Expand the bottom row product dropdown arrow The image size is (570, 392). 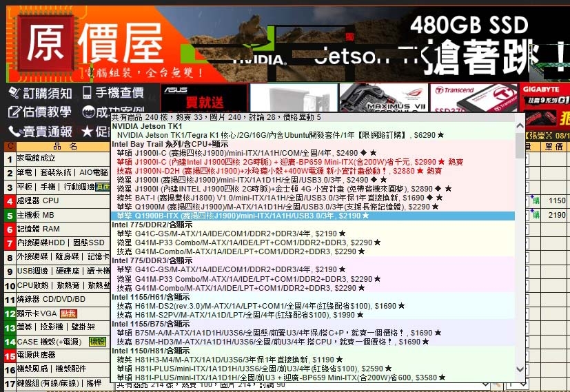pyautogui.click(x=485, y=384)
